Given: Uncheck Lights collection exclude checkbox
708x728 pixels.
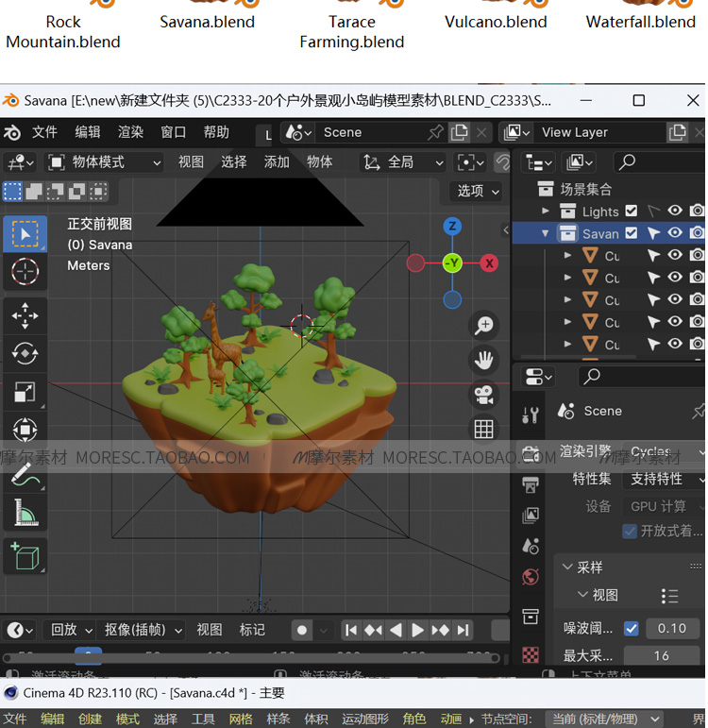Looking at the screenshot, I should click(x=631, y=211).
